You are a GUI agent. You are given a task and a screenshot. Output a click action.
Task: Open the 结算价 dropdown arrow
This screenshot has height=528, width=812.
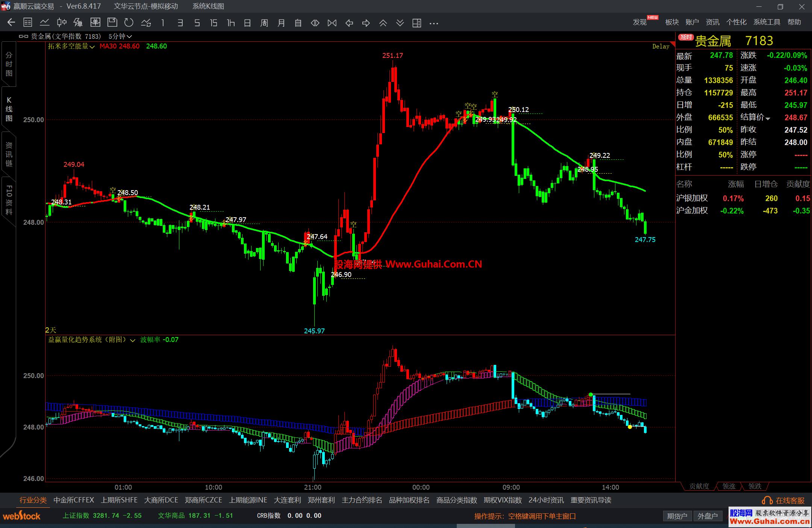(x=768, y=118)
